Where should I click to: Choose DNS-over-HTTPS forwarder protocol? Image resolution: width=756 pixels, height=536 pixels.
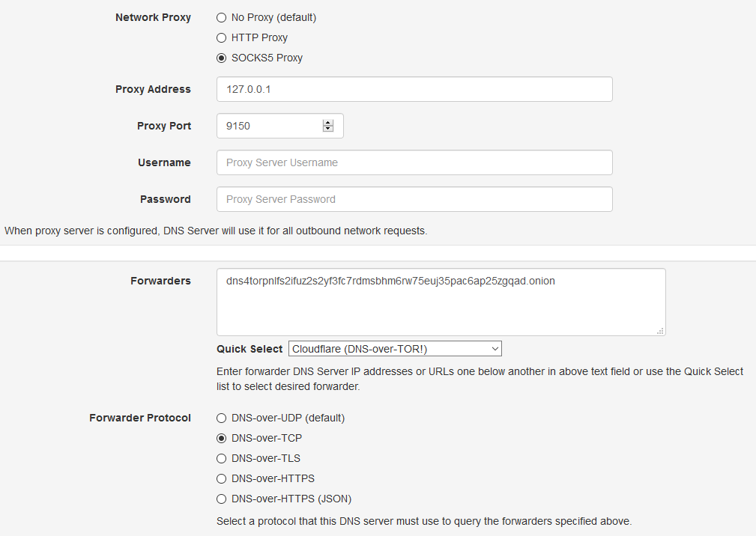click(221, 478)
